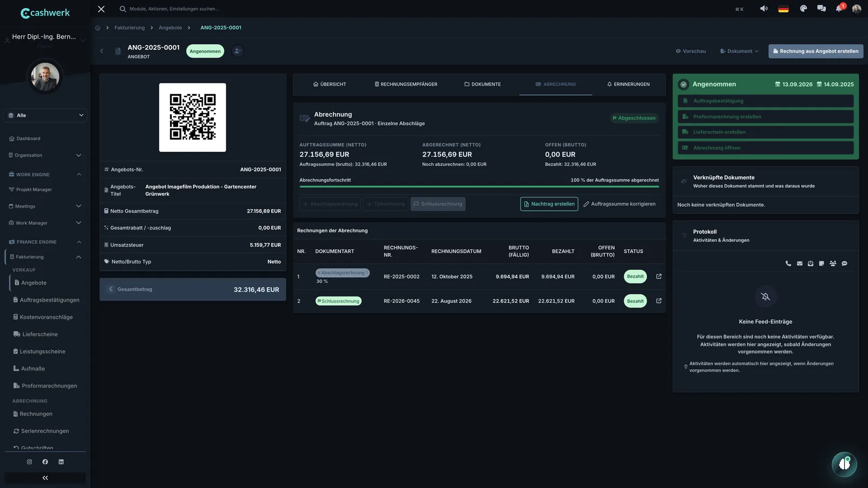
Task: Click Auftragssumme korrigieren link
Action: [619, 204]
